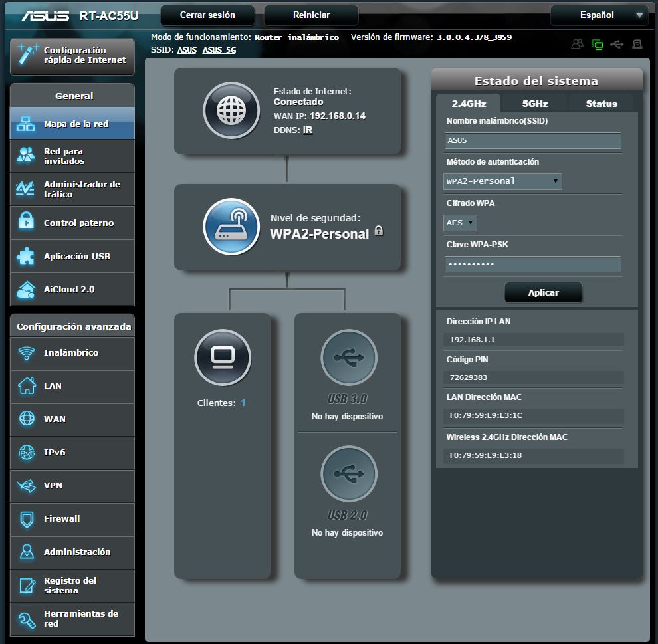Open the Español language dropdown
The height and width of the screenshot is (644, 658).
[599, 15]
